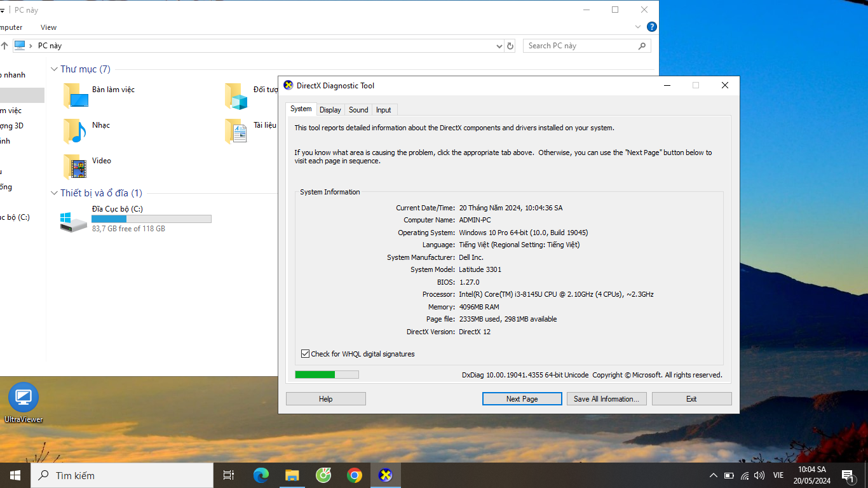Switch to the Display tab
The image size is (868, 488).
pos(330,110)
